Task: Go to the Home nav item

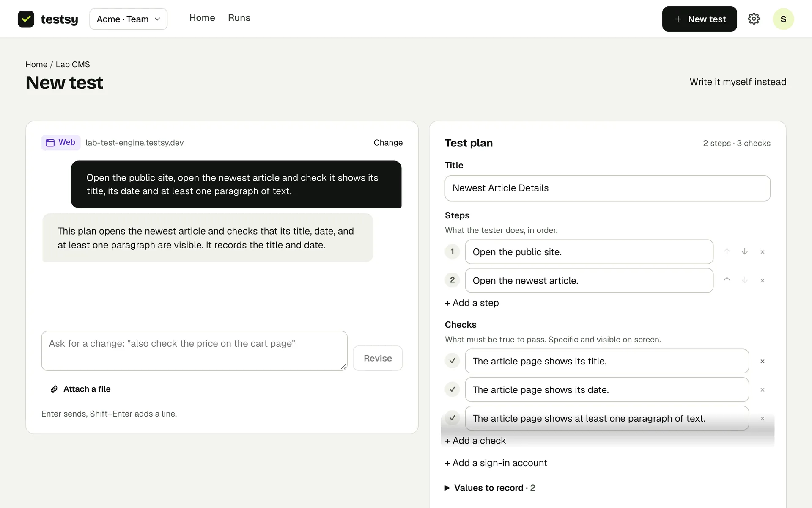Action: [x=202, y=18]
